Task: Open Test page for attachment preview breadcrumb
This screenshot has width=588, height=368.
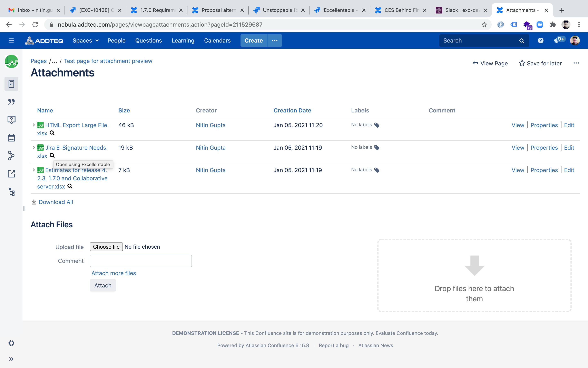Action: pos(108,61)
